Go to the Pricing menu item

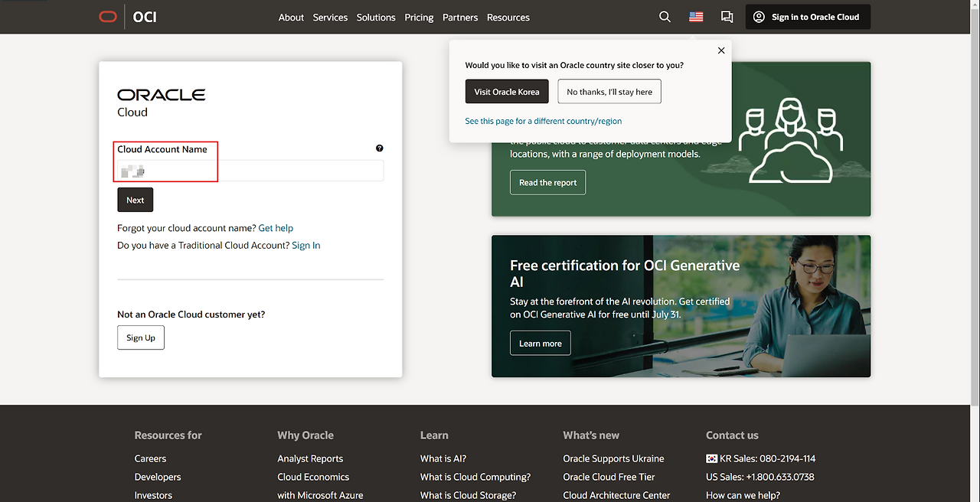pyautogui.click(x=419, y=17)
